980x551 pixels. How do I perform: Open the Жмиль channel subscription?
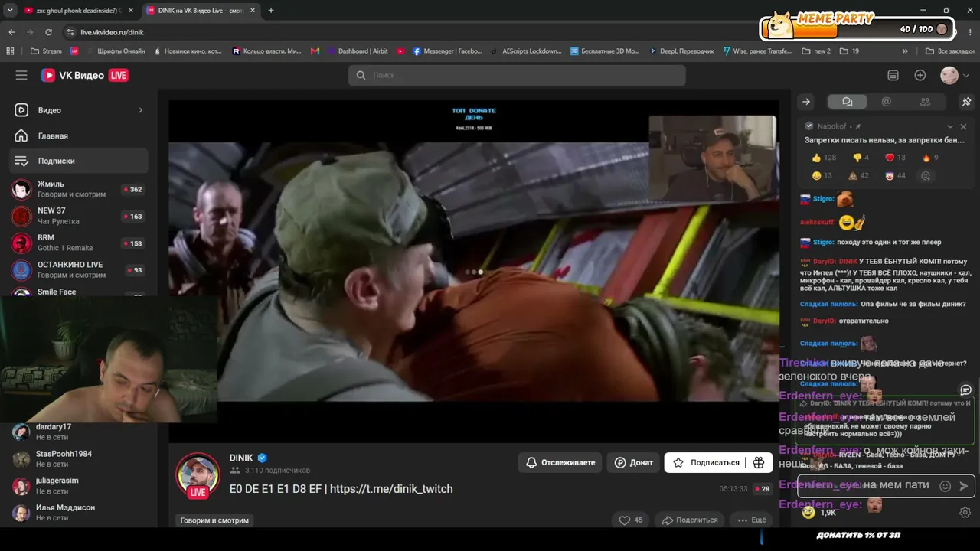click(79, 189)
